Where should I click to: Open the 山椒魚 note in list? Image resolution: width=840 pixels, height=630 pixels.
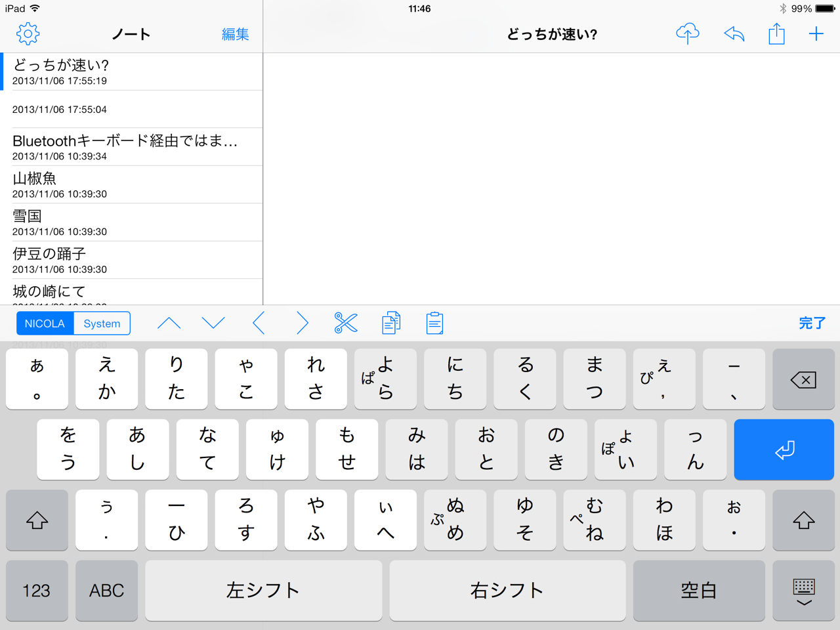pos(131,184)
